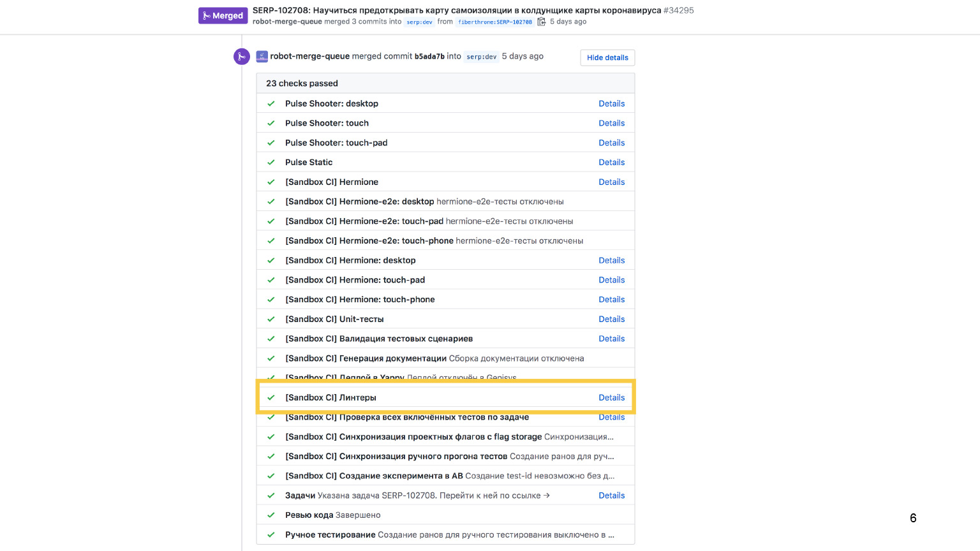Open Details for Линтеры check

[x=611, y=397]
